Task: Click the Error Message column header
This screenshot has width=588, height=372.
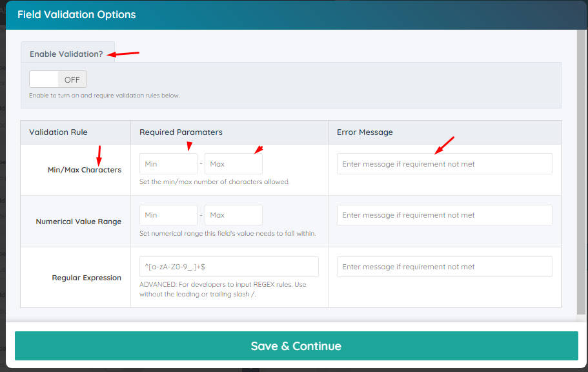Action: point(365,132)
